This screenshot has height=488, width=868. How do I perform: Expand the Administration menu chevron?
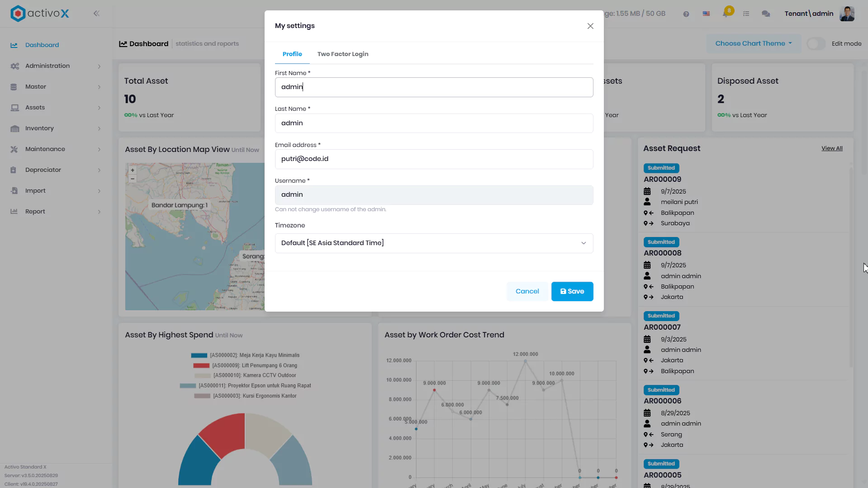coord(99,66)
